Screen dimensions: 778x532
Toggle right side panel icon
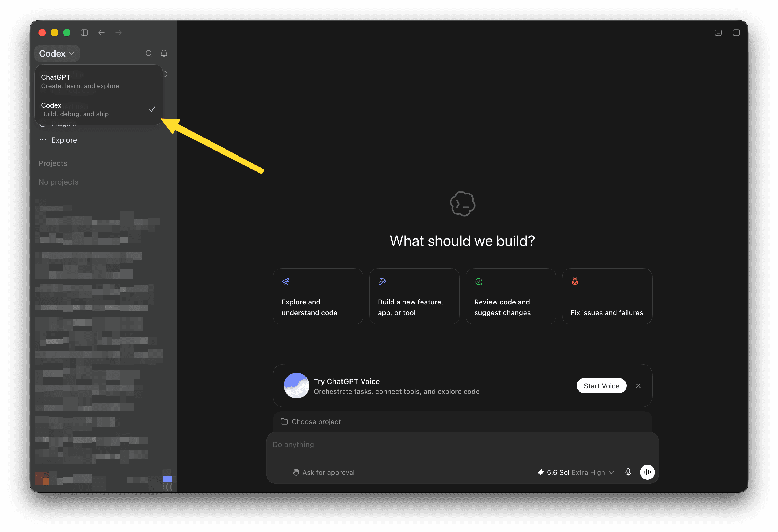(736, 33)
